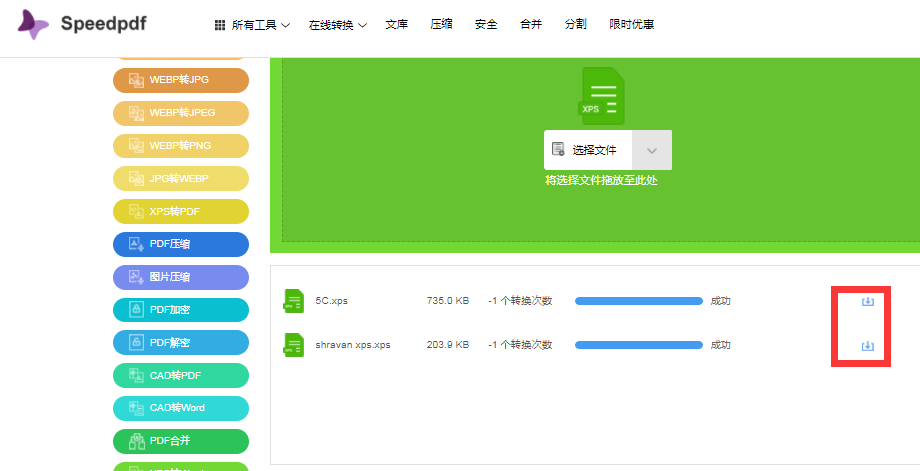Click the PDF解密 unlock icon
The height and width of the screenshot is (471, 920).
coord(136,343)
